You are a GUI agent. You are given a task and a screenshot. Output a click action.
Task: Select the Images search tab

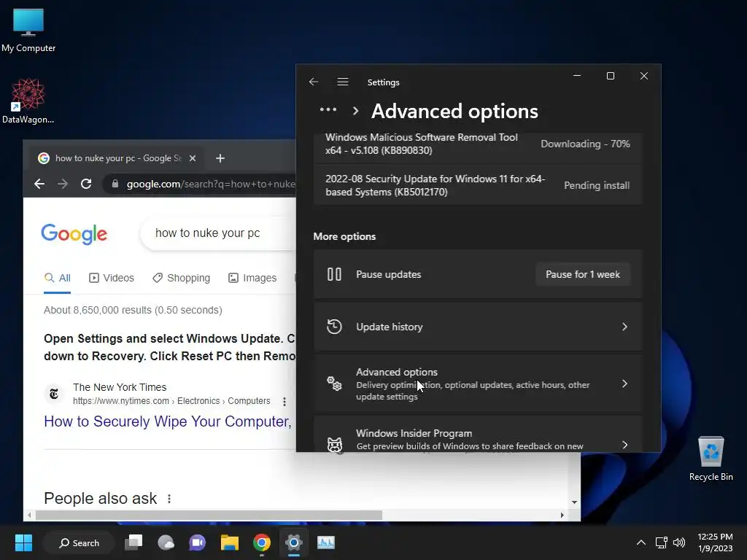[x=252, y=278]
